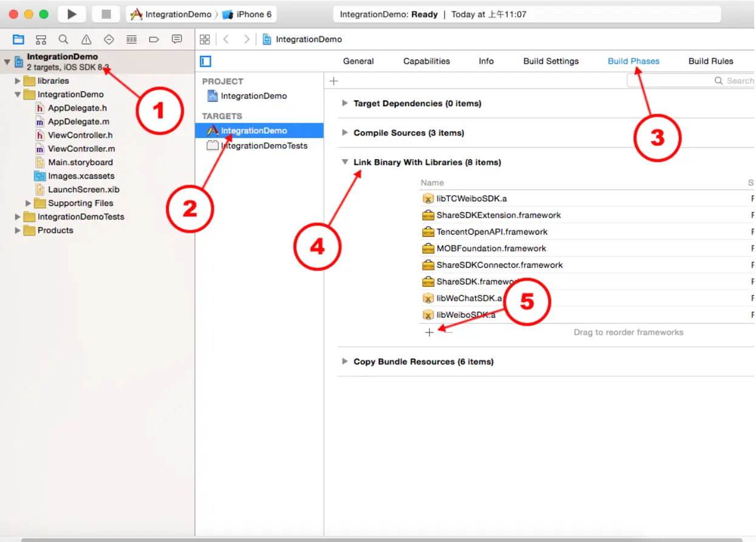Switch to the Info tab
The image size is (756, 542).
pyautogui.click(x=486, y=61)
